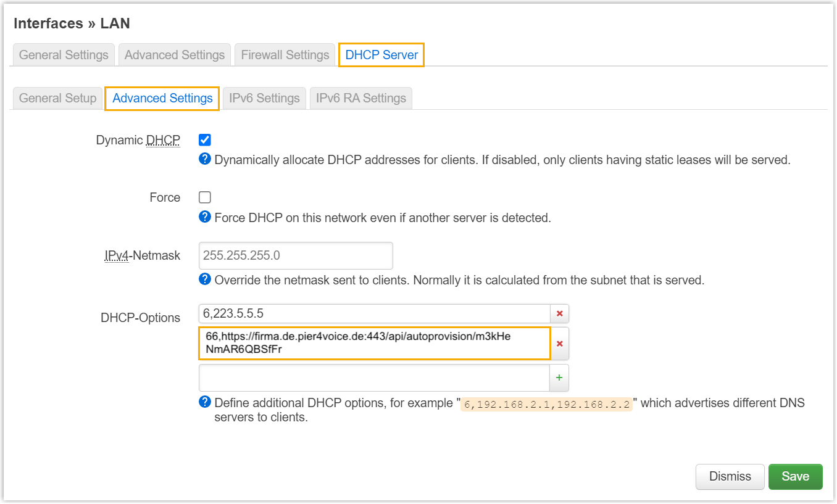Click the 6,223.5.5.5 DHCP option field
The image size is (837, 504).
pos(374,313)
